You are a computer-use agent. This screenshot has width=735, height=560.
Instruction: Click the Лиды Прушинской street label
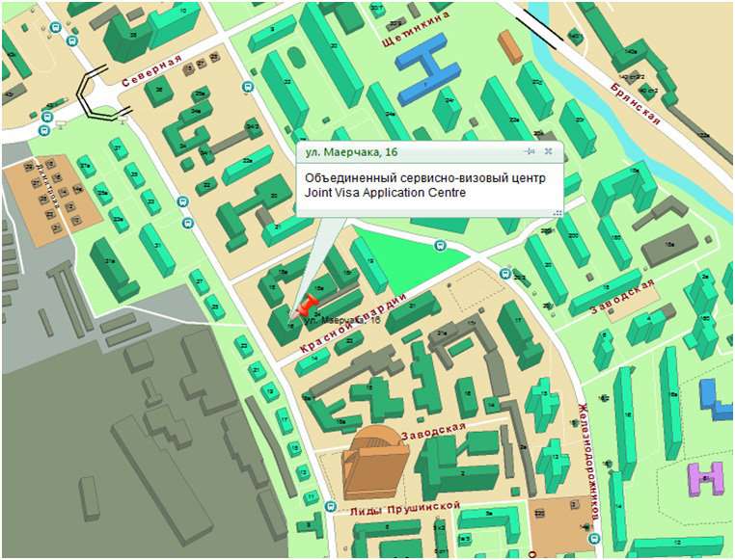405,509
